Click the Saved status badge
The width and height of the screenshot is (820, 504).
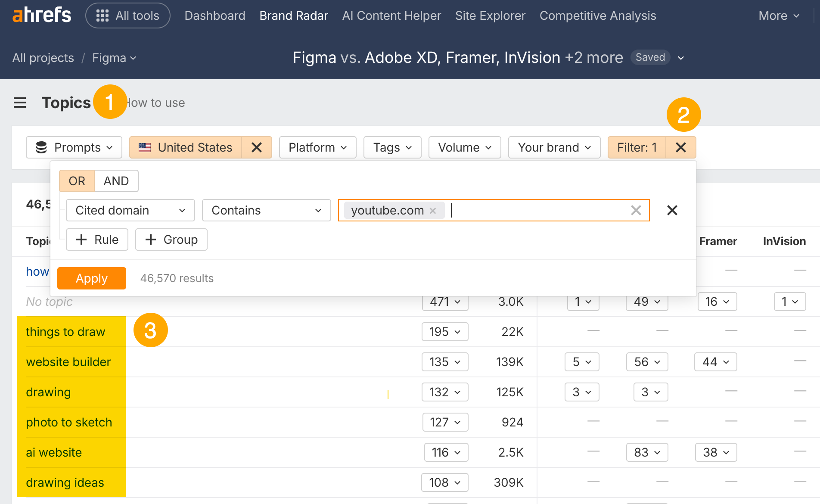pyautogui.click(x=650, y=57)
